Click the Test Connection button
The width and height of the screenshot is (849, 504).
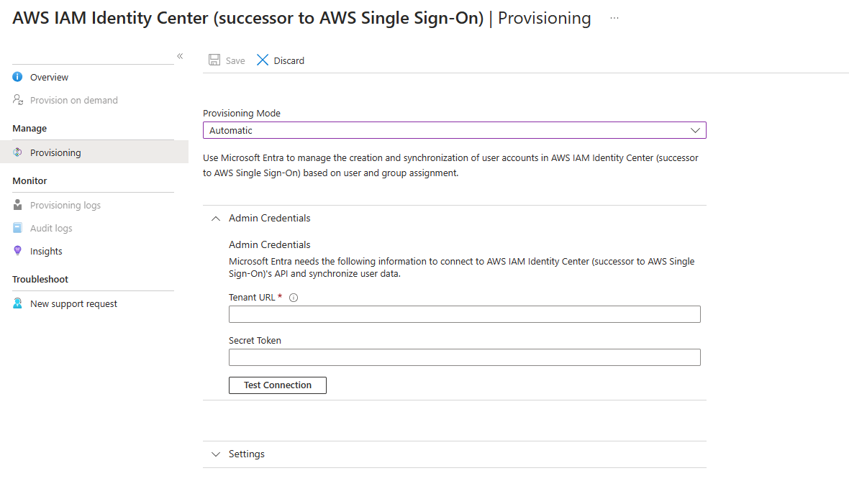click(277, 385)
